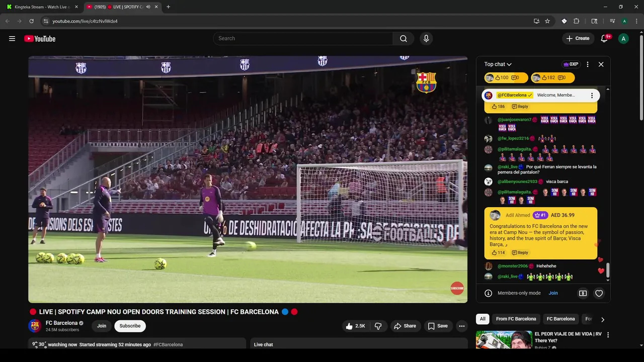644x362 pixels.
Task: Click the Join link in members-only mode
Action: (x=553, y=293)
